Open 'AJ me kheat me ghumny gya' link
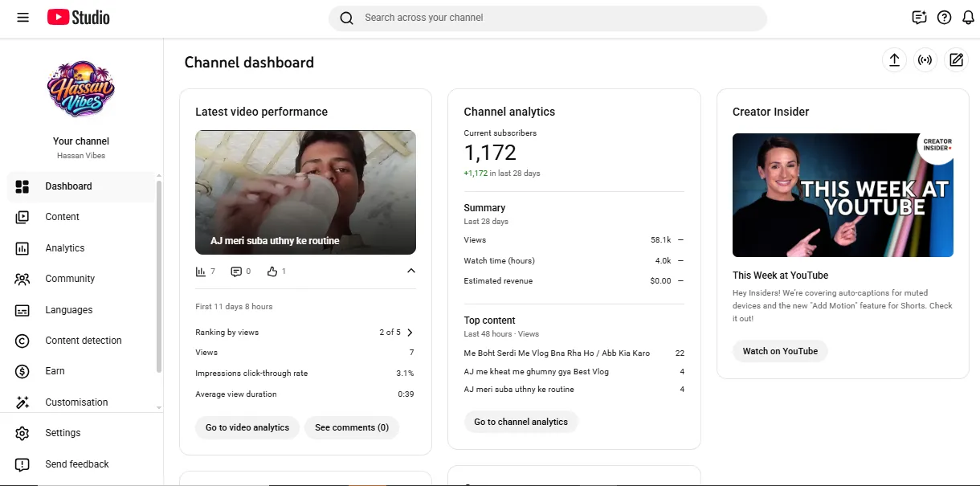Screen dimensions: 980x486 click(x=537, y=372)
